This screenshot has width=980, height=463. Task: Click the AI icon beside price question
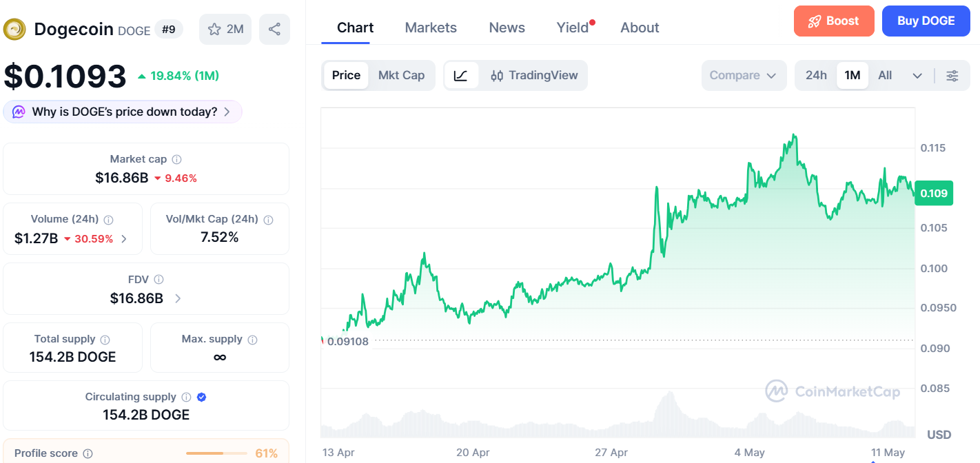[x=19, y=112]
